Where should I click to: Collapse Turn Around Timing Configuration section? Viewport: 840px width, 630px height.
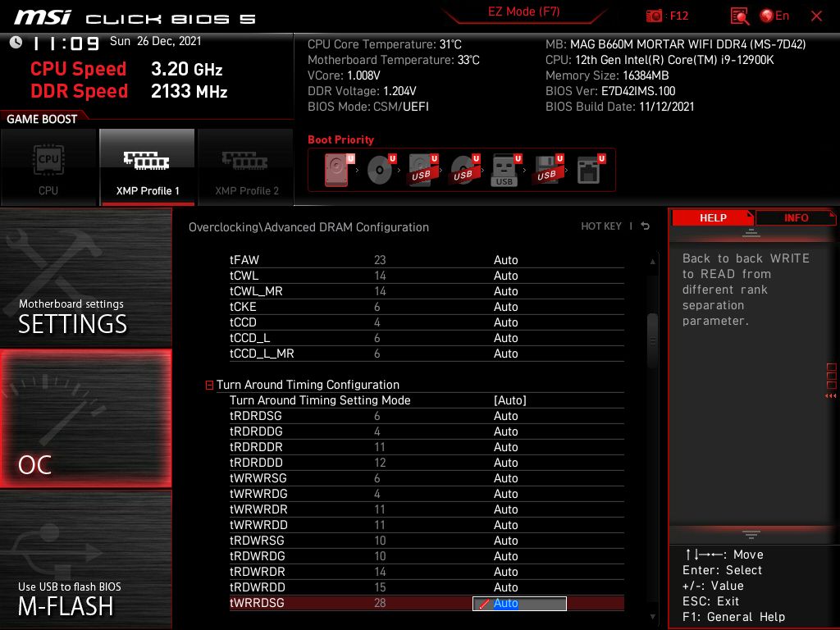(x=209, y=386)
